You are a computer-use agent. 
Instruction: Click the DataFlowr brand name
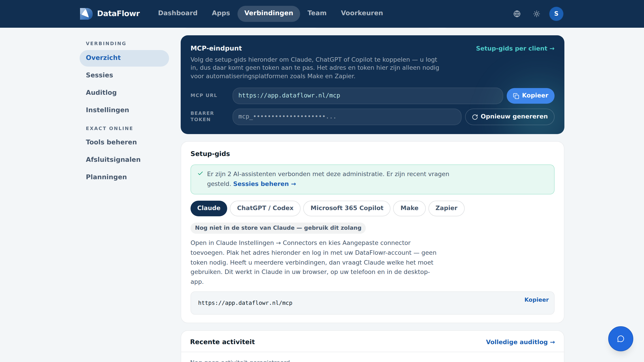[118, 13]
